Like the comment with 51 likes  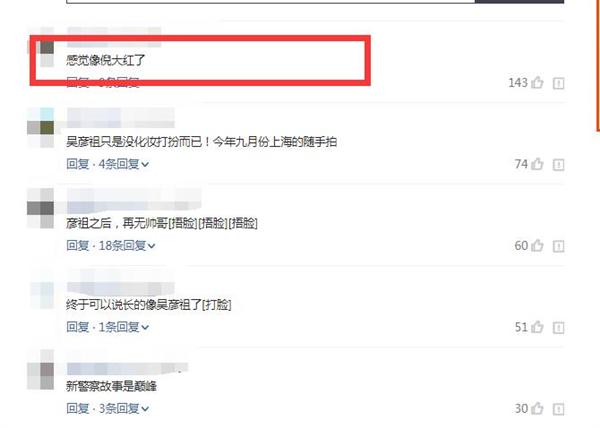(x=538, y=327)
